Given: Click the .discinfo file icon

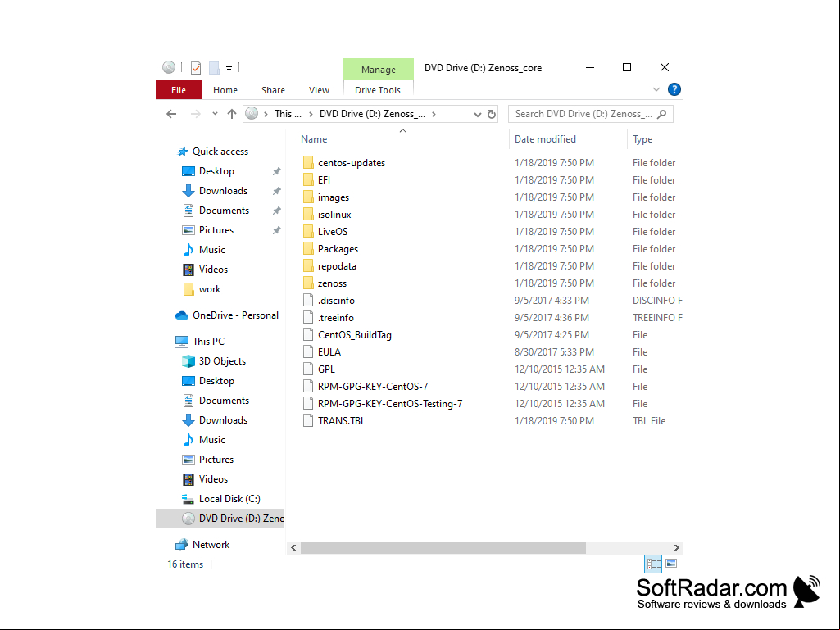Looking at the screenshot, I should click(308, 300).
